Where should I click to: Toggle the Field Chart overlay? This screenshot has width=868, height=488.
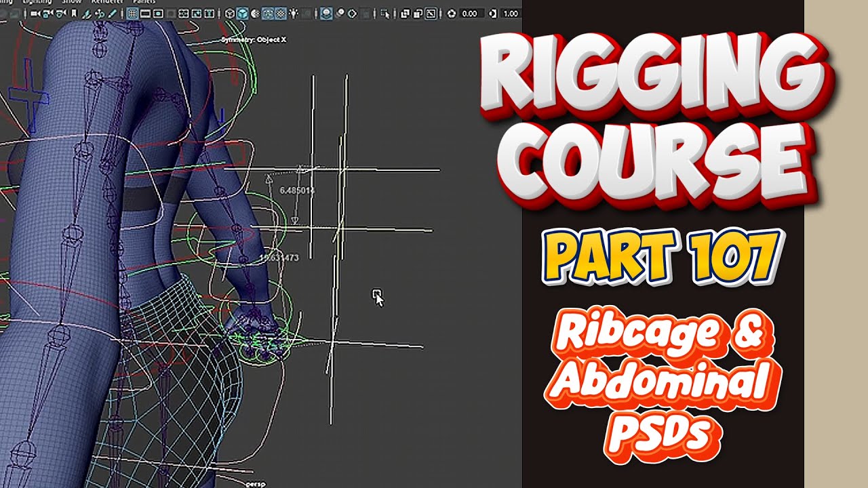click(183, 14)
